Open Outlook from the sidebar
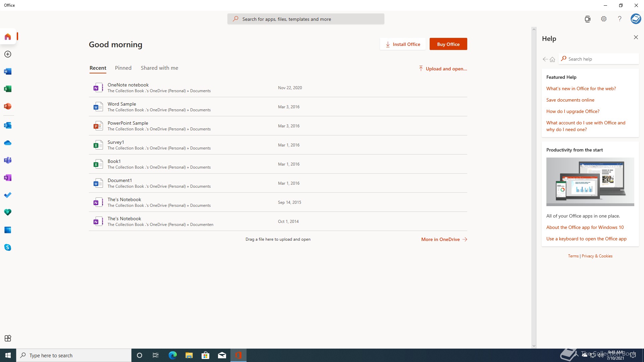Screen dimensions: 644x362 coord(8,125)
